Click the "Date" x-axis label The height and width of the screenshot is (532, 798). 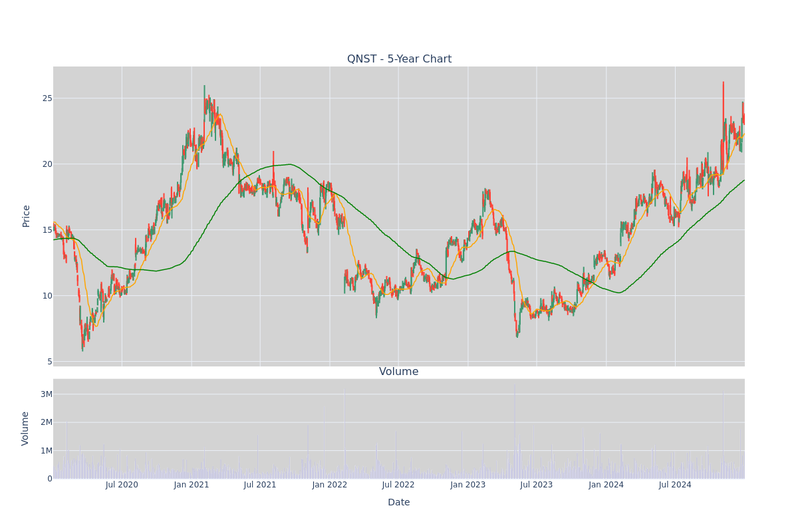[x=399, y=503]
